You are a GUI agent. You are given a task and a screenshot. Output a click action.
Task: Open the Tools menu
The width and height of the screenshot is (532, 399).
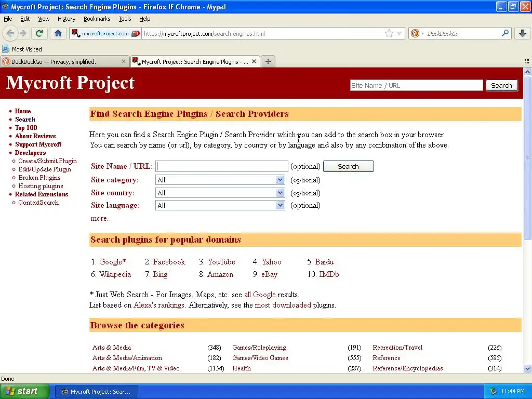[x=125, y=19]
